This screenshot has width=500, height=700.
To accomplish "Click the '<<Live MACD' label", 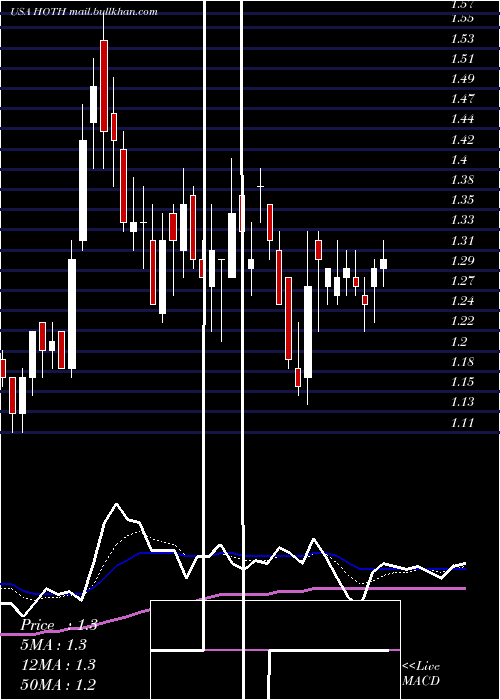I will point(421,674).
